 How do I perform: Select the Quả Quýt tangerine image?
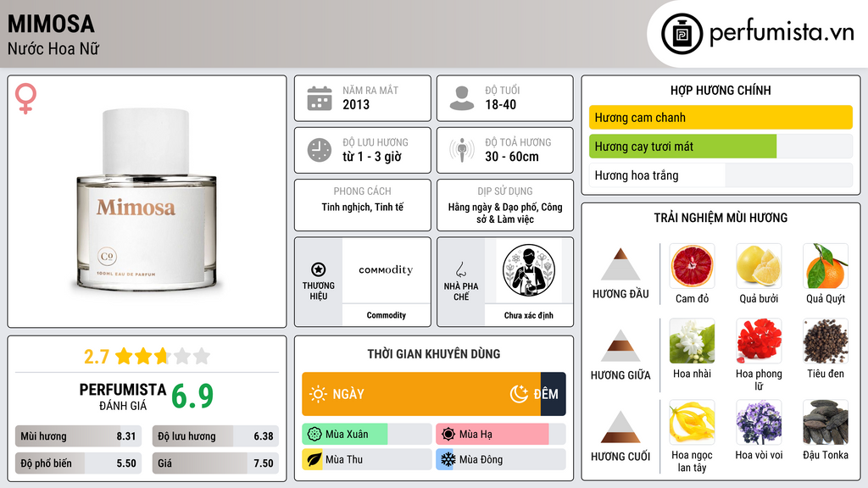[826, 266]
